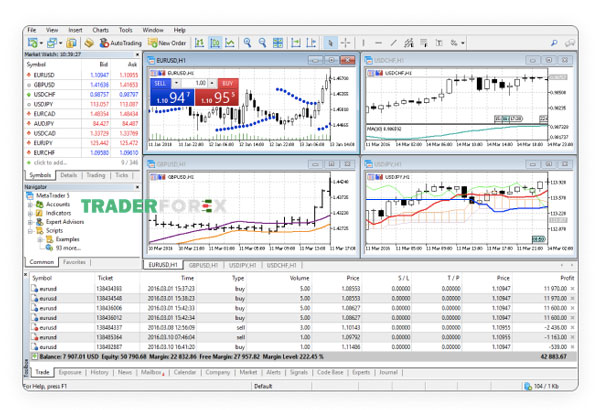Toggle AutoTrading

[x=121, y=43]
